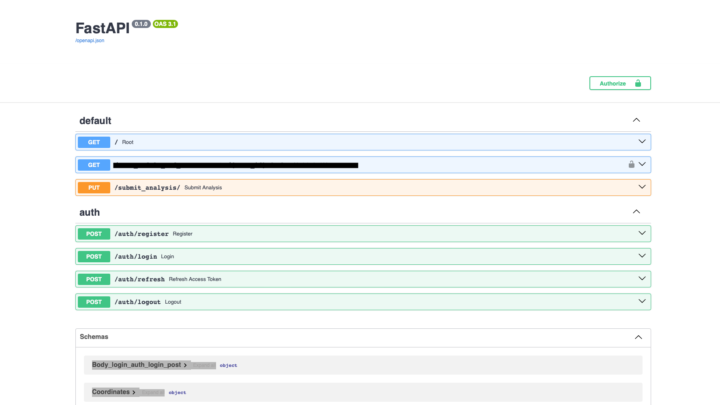720x405 pixels.
Task: Click the GET badge of Root endpoint
Action: [x=94, y=142]
